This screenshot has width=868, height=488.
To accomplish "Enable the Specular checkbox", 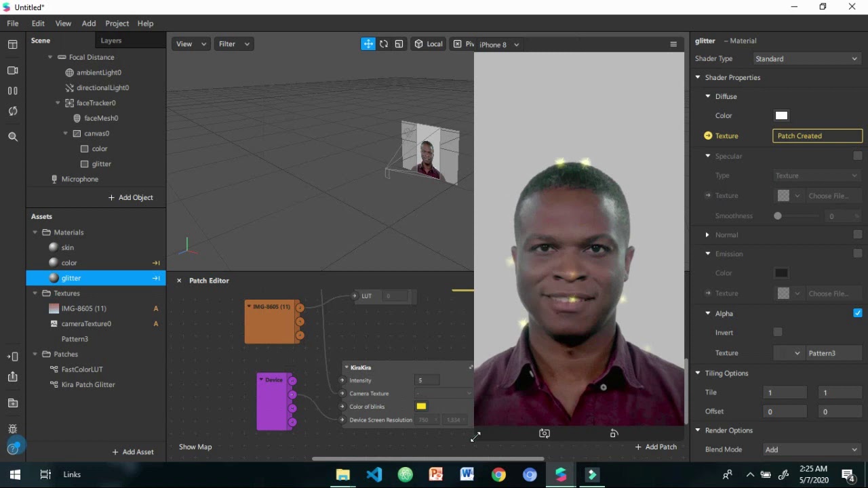I will click(858, 156).
